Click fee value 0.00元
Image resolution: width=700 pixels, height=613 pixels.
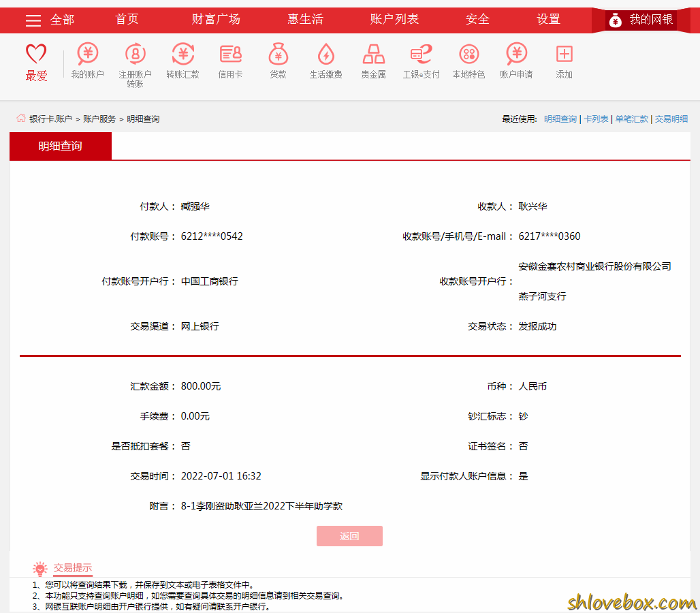[x=195, y=416]
